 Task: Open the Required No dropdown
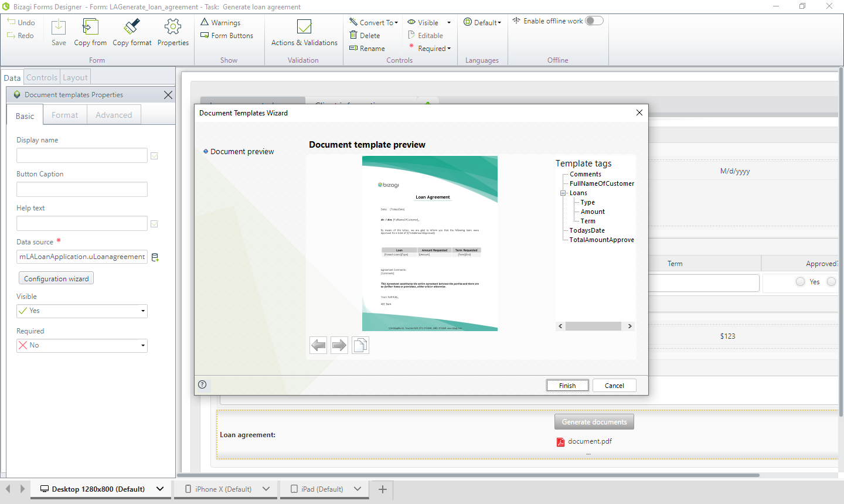pyautogui.click(x=82, y=346)
